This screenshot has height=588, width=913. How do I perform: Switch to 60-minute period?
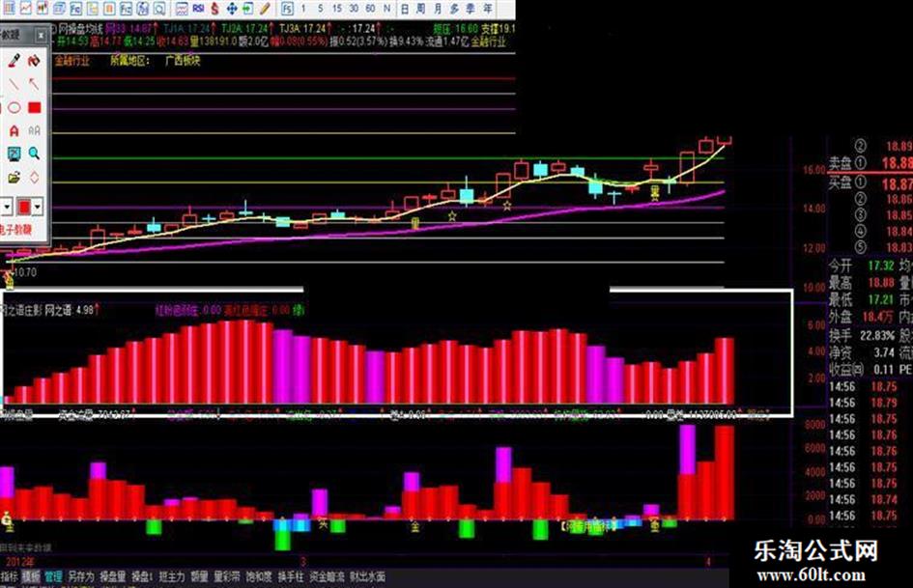pos(370,8)
